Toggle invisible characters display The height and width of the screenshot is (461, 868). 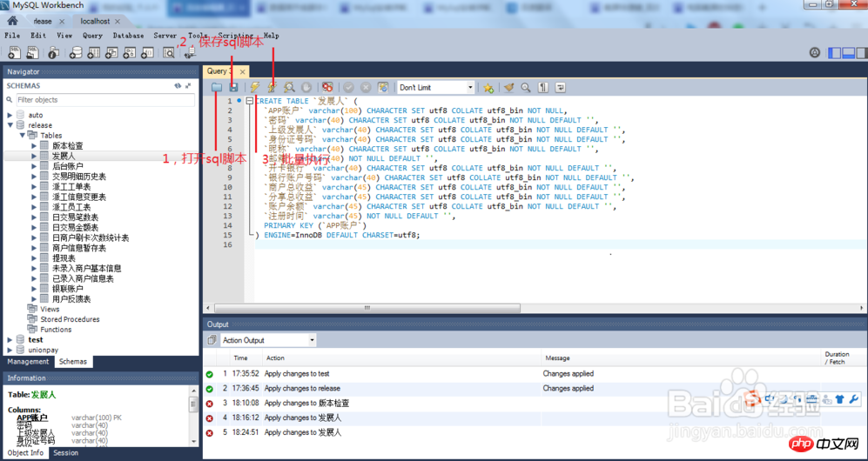tap(543, 87)
